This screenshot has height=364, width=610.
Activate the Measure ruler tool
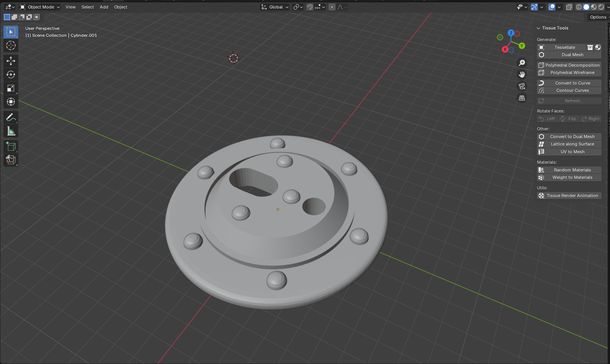[10, 131]
